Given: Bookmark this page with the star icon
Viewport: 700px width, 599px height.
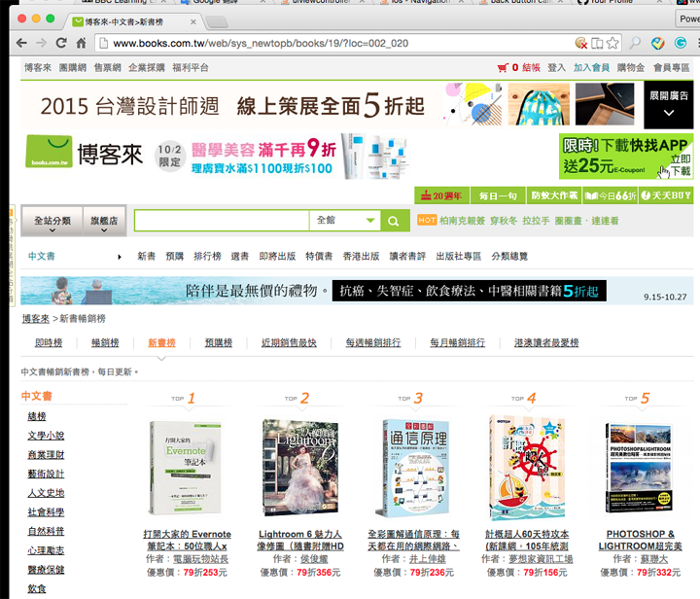Looking at the screenshot, I should (x=612, y=43).
